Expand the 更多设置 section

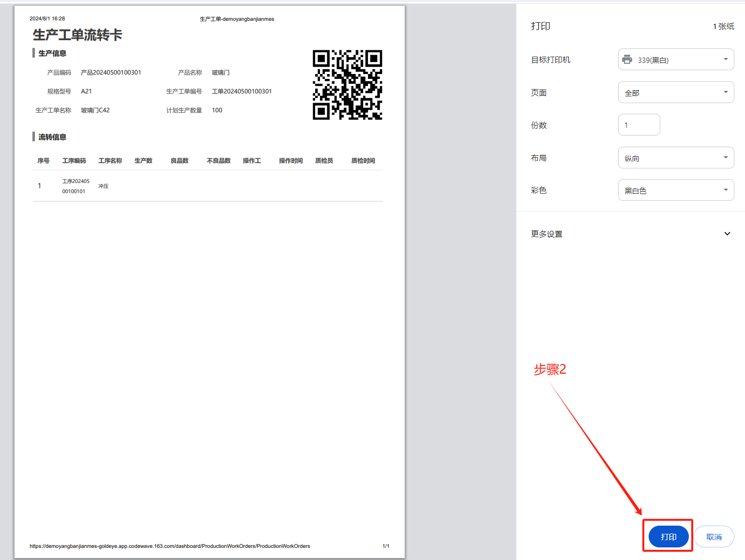631,234
